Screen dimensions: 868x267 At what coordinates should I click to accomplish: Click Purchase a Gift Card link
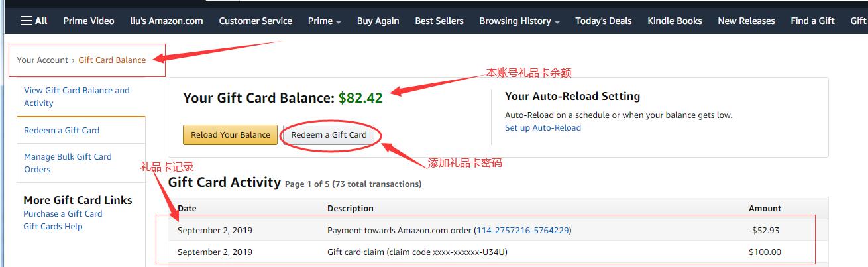[63, 213]
